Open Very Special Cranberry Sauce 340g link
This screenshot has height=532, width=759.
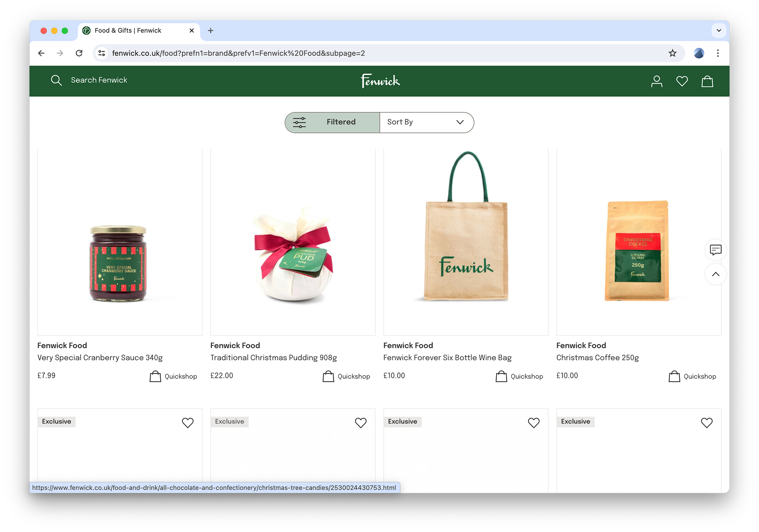click(100, 358)
